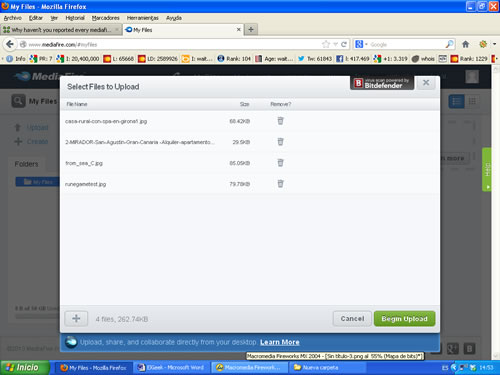Open the Google search engine dropdown

point(361,44)
